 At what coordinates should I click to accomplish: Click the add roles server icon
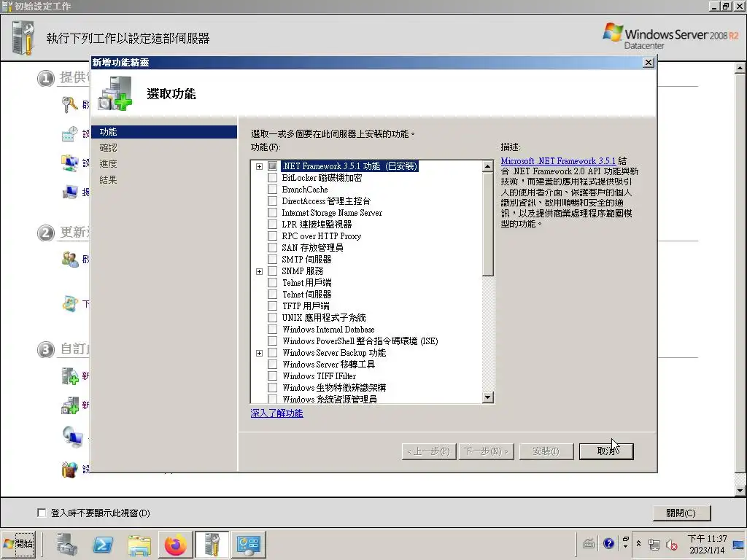pos(70,376)
